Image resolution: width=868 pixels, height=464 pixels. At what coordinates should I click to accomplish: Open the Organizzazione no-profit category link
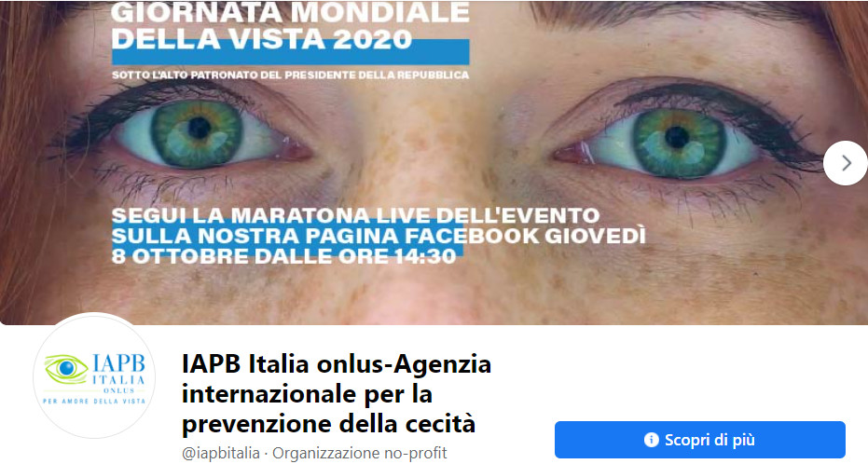(359, 453)
